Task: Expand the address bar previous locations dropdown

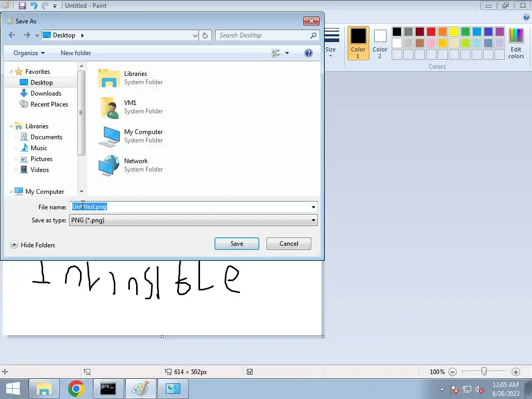Action: coord(195,35)
